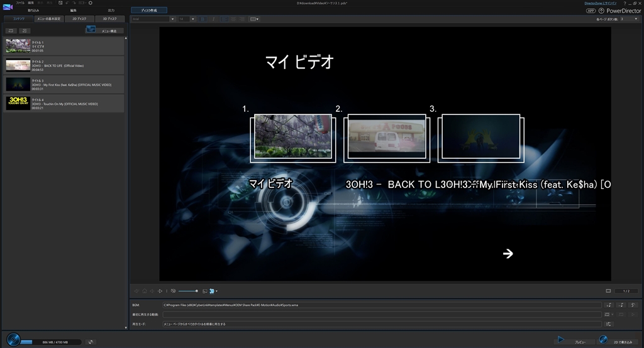Adjust the preview volume slider
This screenshot has width=644, height=348.
(188, 291)
